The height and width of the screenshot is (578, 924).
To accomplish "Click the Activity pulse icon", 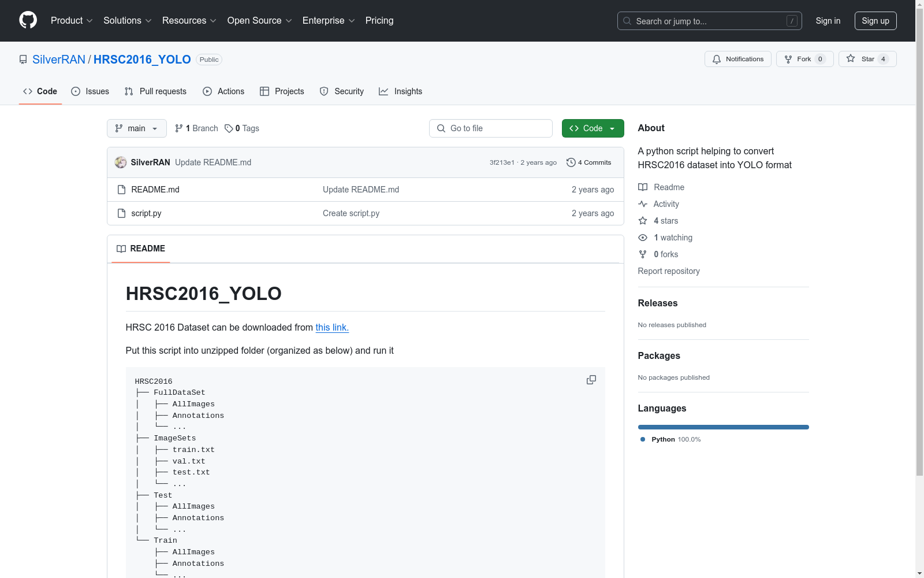I will 643,204.
